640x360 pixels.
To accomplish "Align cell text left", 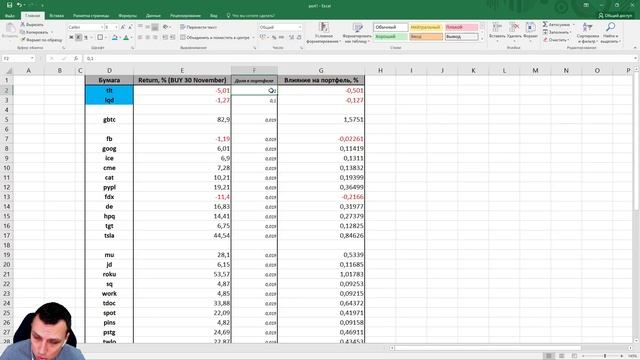I will [x=140, y=38].
